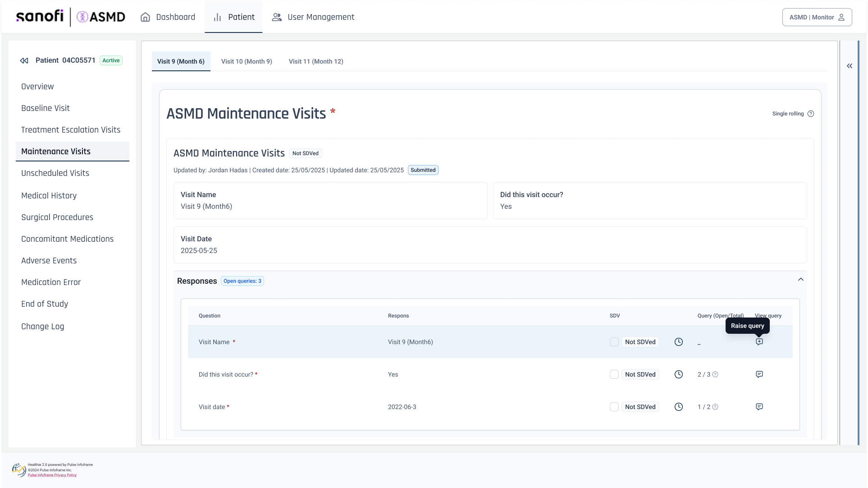
Task: Open Change Log section
Action: pos(42,327)
